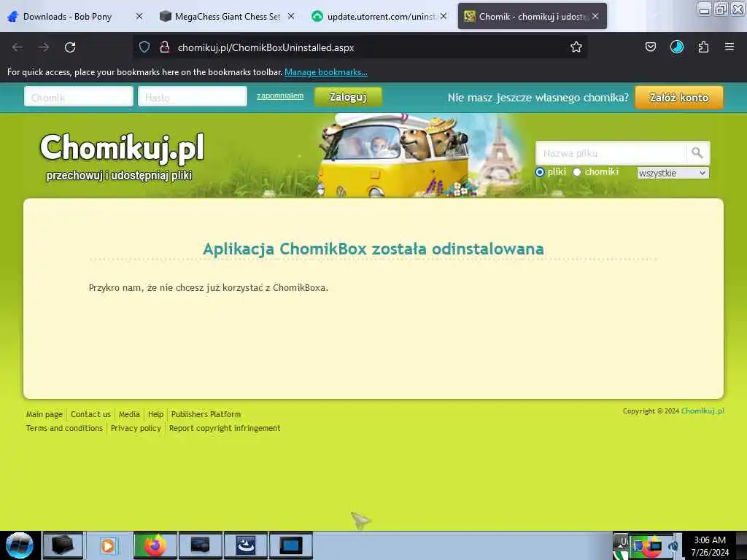Switch to update.utorrent.com tab
The width and height of the screenshot is (747, 560).
tap(380, 16)
